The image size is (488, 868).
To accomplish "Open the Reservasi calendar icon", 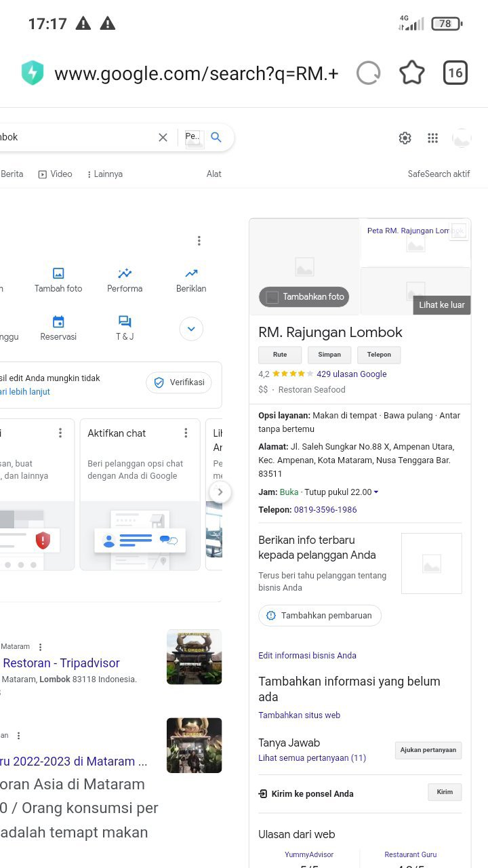I will [58, 321].
